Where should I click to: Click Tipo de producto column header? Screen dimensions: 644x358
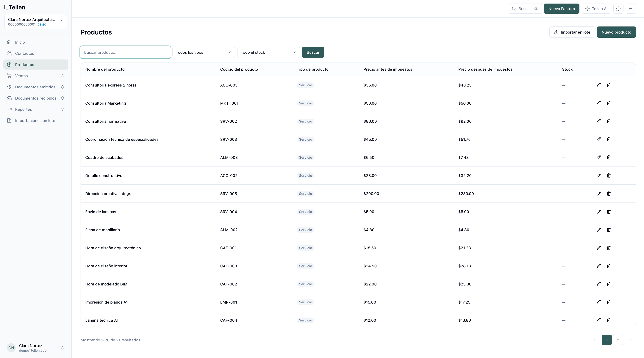point(312,69)
